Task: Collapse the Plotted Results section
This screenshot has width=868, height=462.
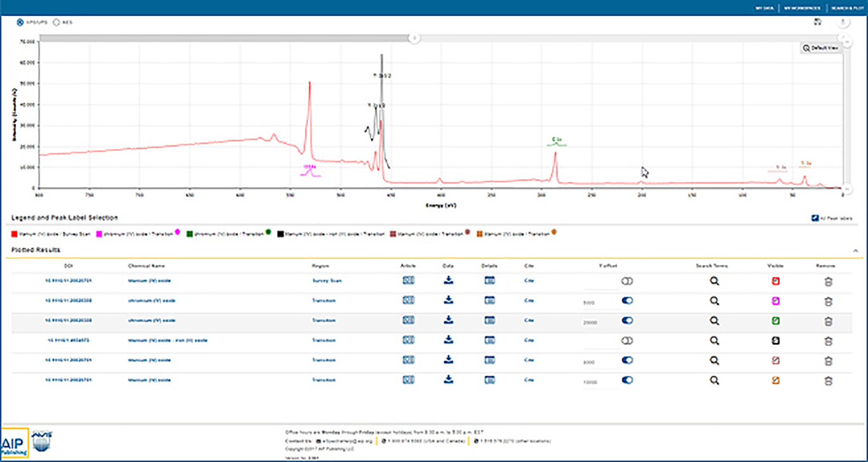Action: click(x=855, y=251)
